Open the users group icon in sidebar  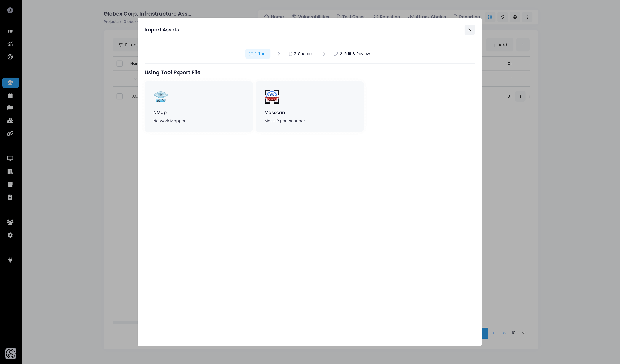click(x=10, y=222)
